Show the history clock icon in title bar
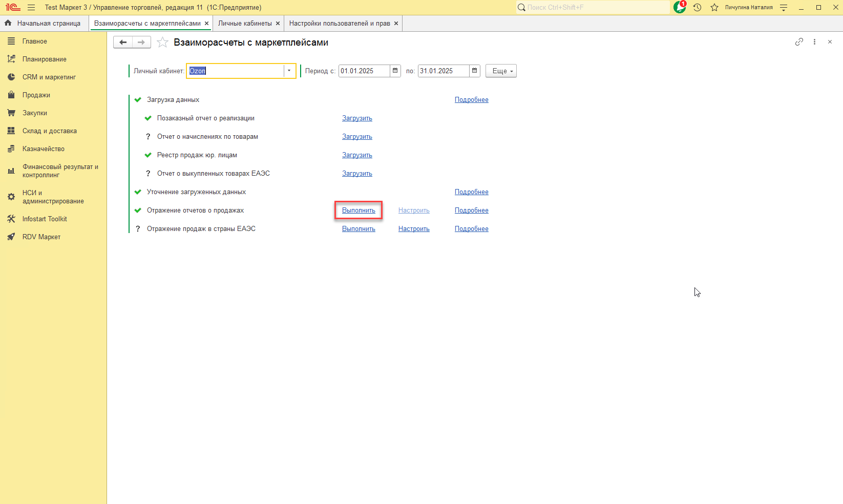This screenshot has width=843, height=504. click(x=697, y=8)
